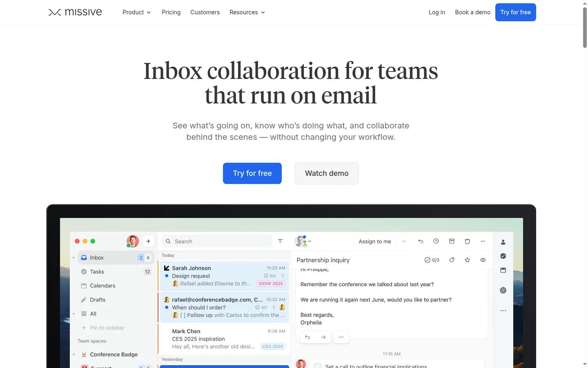This screenshot has width=588, height=368.
Task: Click the snooze clock icon
Action: coord(436,241)
